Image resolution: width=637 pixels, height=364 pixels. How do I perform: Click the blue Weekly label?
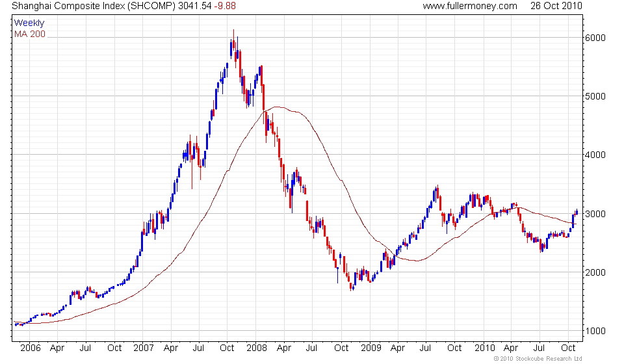pyautogui.click(x=29, y=23)
